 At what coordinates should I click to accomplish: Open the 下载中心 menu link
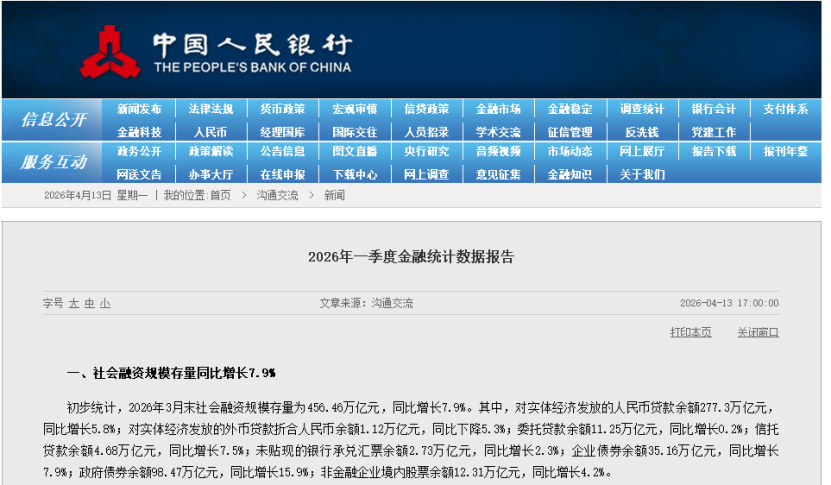click(354, 174)
